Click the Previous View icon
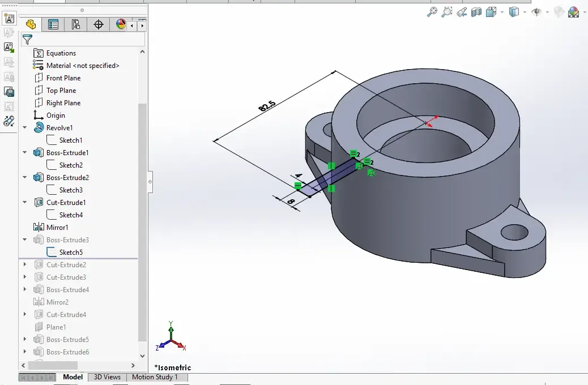This screenshot has width=588, height=385. (462, 12)
